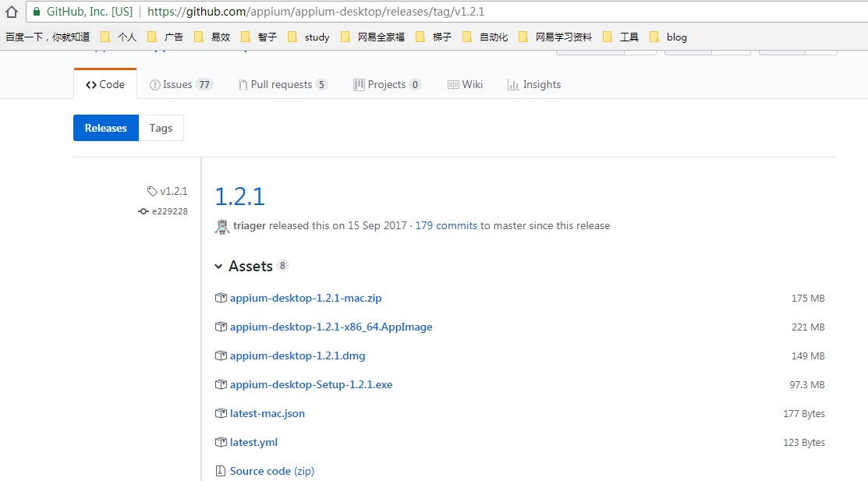Open the Issues tab
The height and width of the screenshot is (481, 868).
pos(181,84)
